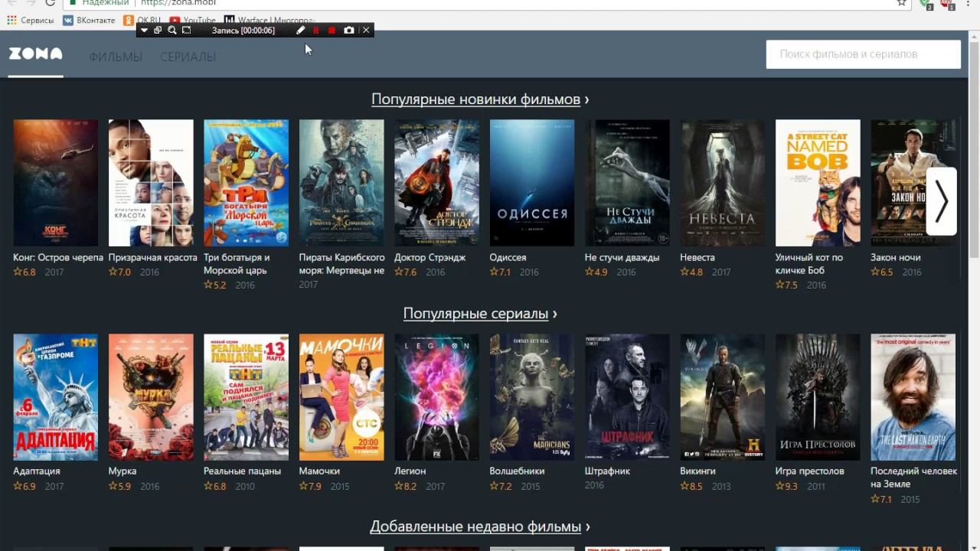Viewport: 980px width, 551px height.
Task: Pause the screen recording
Action: click(x=316, y=31)
